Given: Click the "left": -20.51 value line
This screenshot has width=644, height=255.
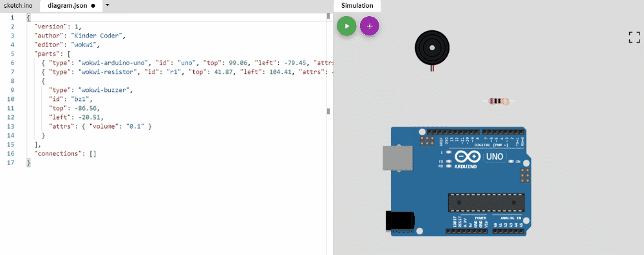Looking at the screenshot, I should [76, 117].
